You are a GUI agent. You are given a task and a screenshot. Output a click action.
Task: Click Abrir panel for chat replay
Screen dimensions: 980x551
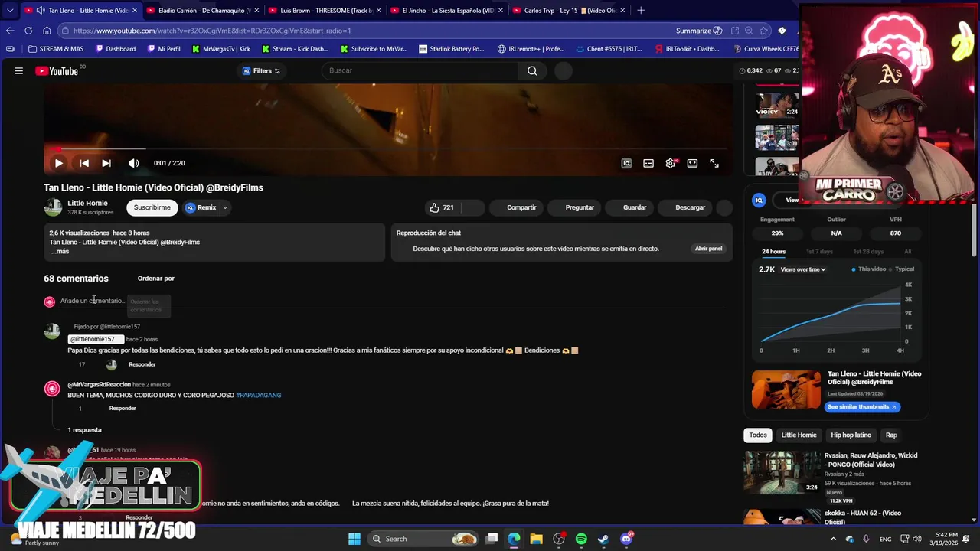(x=708, y=249)
